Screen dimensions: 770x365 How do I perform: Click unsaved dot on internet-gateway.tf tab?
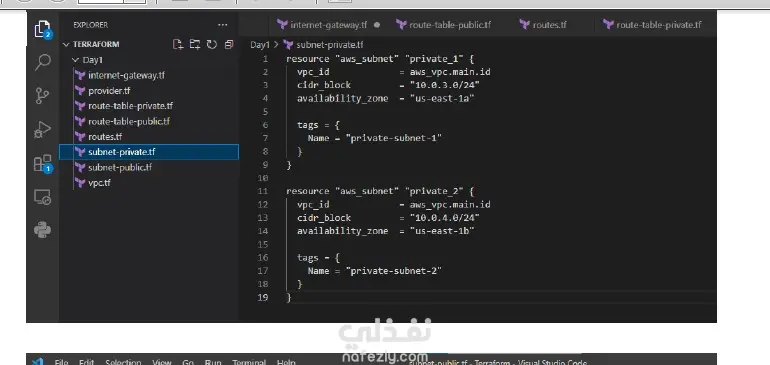coord(377,25)
